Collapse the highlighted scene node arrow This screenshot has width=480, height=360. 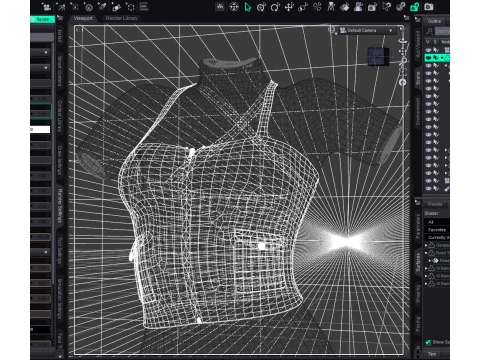tap(442, 58)
